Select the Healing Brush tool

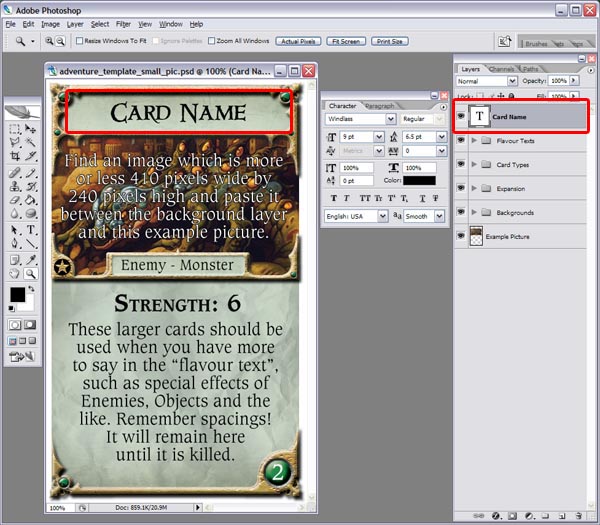tap(15, 173)
